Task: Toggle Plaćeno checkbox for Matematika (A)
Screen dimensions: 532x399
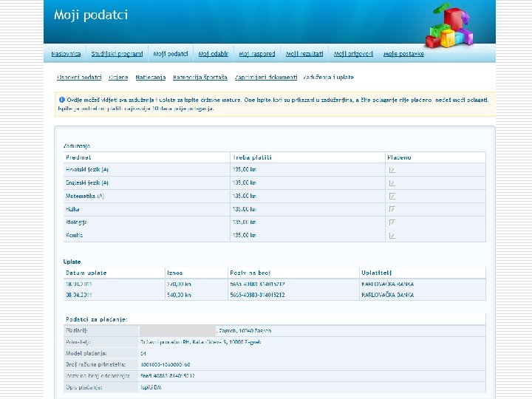Action: coord(392,196)
